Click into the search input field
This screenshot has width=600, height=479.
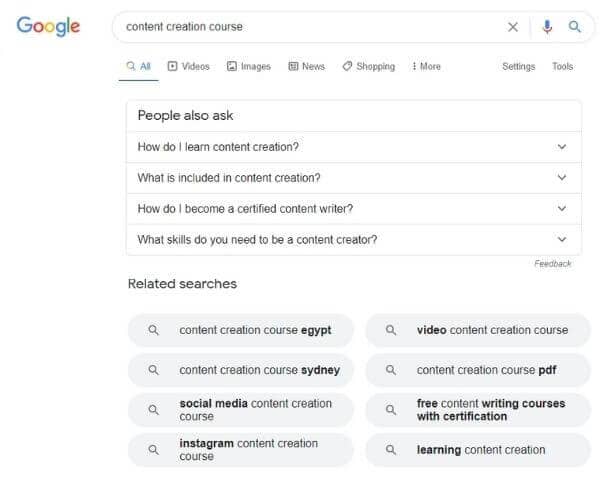coord(310,27)
